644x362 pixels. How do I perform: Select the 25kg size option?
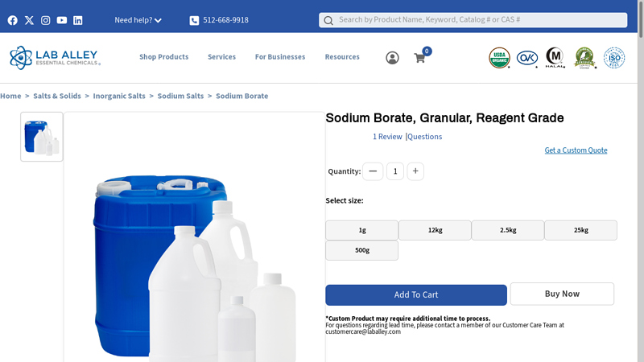tap(580, 230)
